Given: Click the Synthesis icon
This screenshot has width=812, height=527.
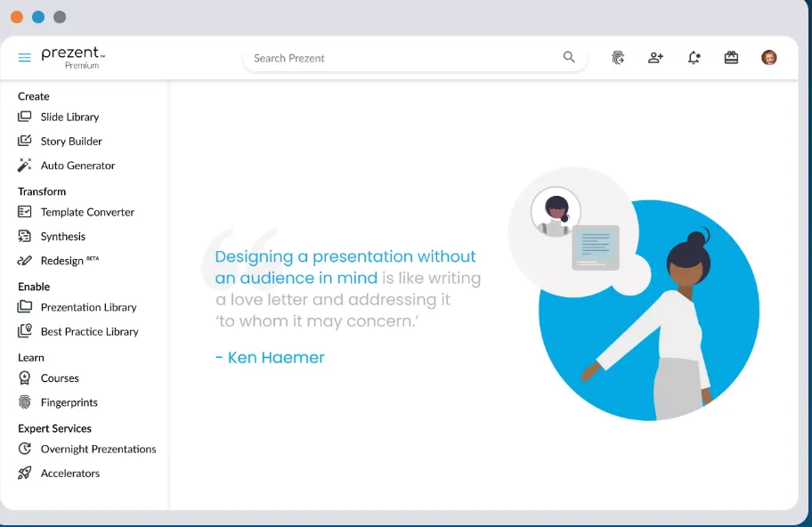Looking at the screenshot, I should 24,236.
